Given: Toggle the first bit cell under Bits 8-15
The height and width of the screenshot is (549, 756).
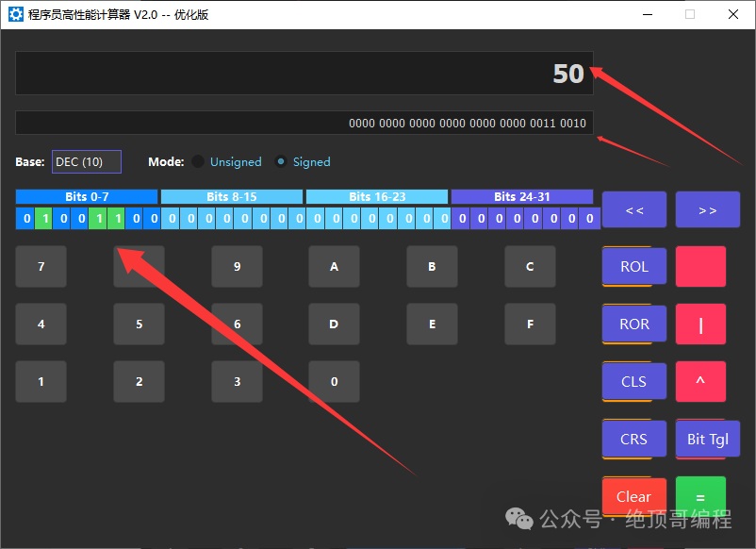Looking at the screenshot, I should click(173, 219).
